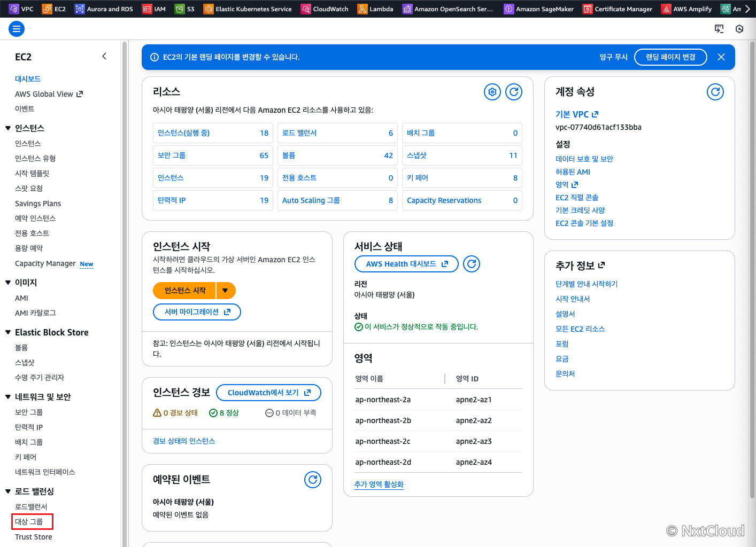Open Amazon OpenSearch Service shortcut
Viewport: 756px width, 547px height.
[x=448, y=9]
